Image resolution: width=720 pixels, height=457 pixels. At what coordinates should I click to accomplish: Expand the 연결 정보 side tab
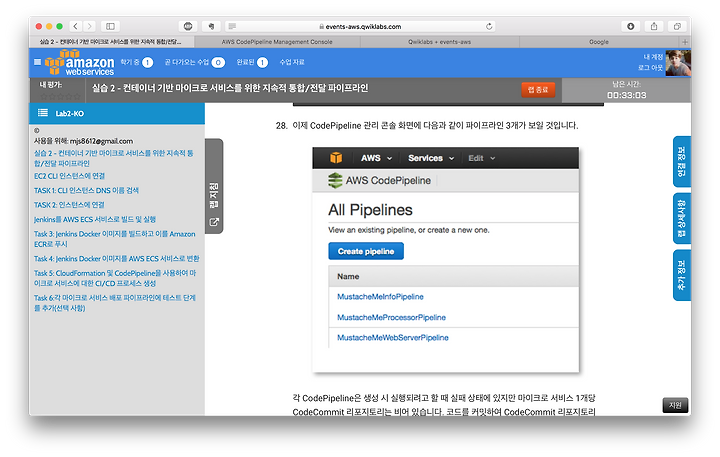click(x=682, y=161)
